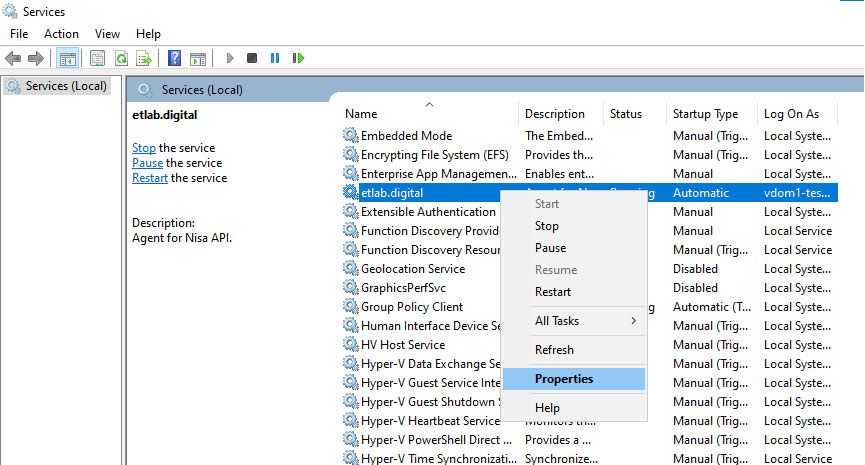Click the Stop the service link
Viewport: 865px width, 465px height.
pos(144,148)
